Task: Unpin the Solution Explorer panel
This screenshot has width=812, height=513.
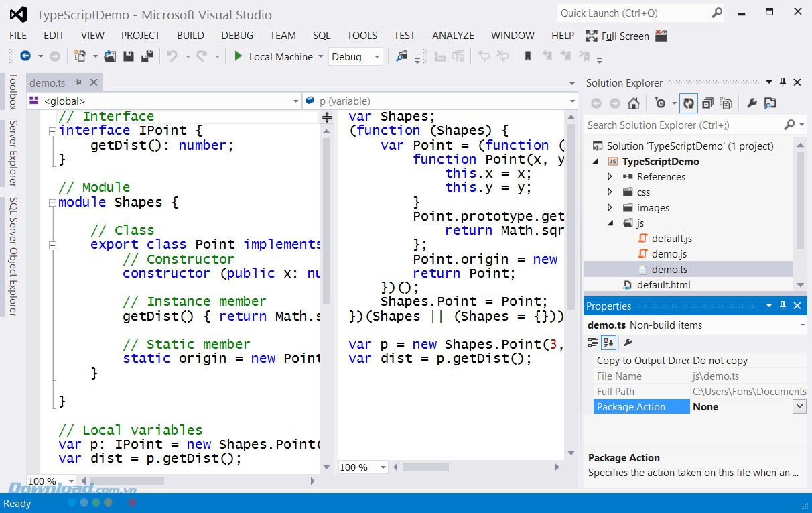Action: 782,82
